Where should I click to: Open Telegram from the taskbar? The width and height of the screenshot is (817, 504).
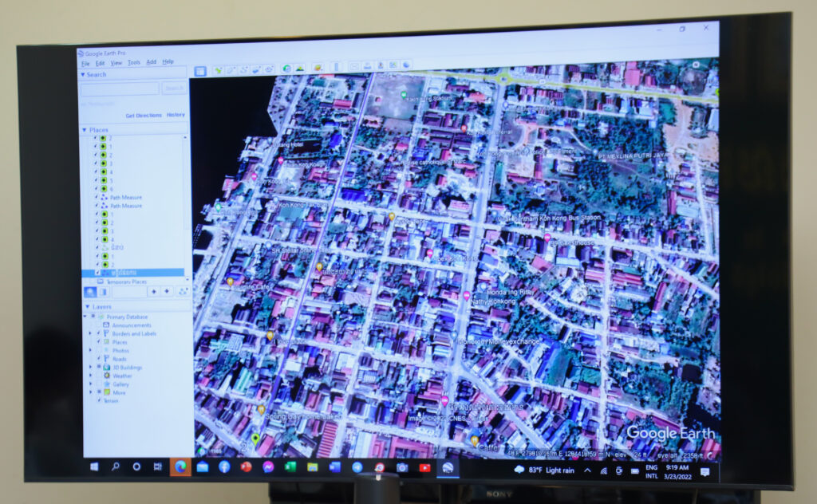coord(357,467)
